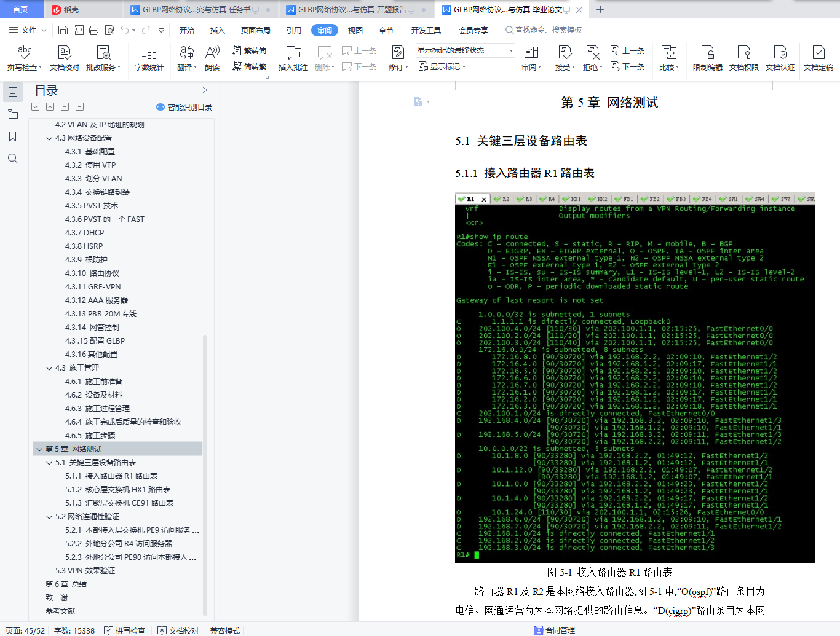The image size is (840, 636).
Task: Click the plus box icon under 目录 title
Action: (x=65, y=106)
